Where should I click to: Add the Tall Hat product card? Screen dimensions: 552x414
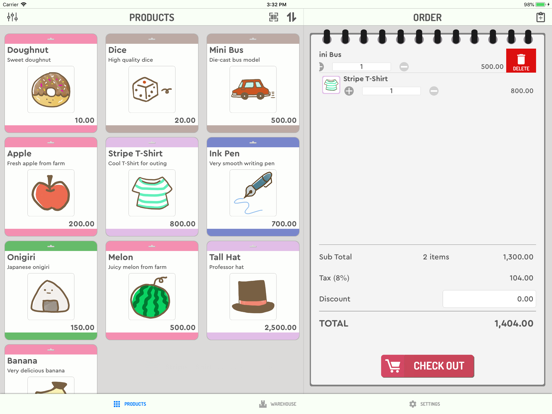[x=253, y=290]
